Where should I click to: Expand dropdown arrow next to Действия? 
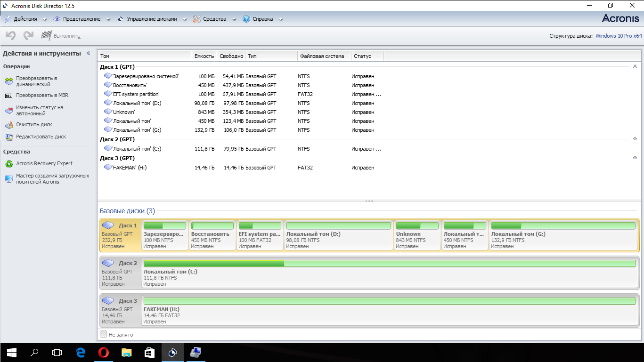[45, 19]
